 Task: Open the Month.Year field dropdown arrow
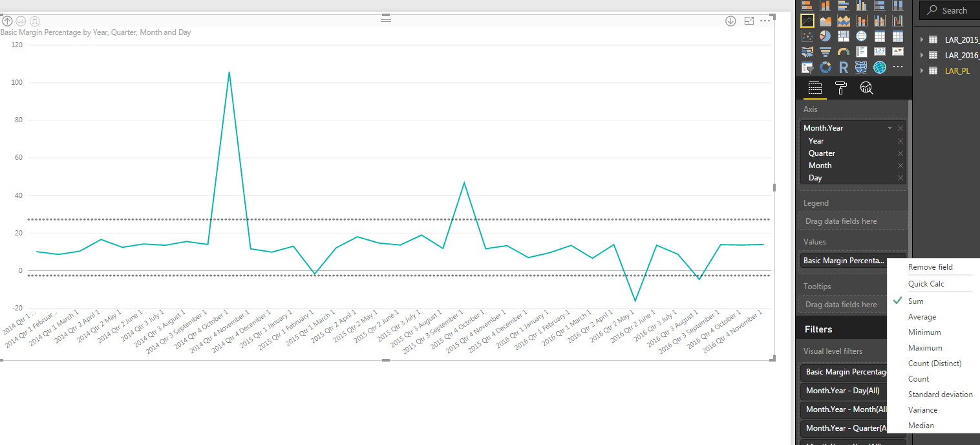pos(889,128)
